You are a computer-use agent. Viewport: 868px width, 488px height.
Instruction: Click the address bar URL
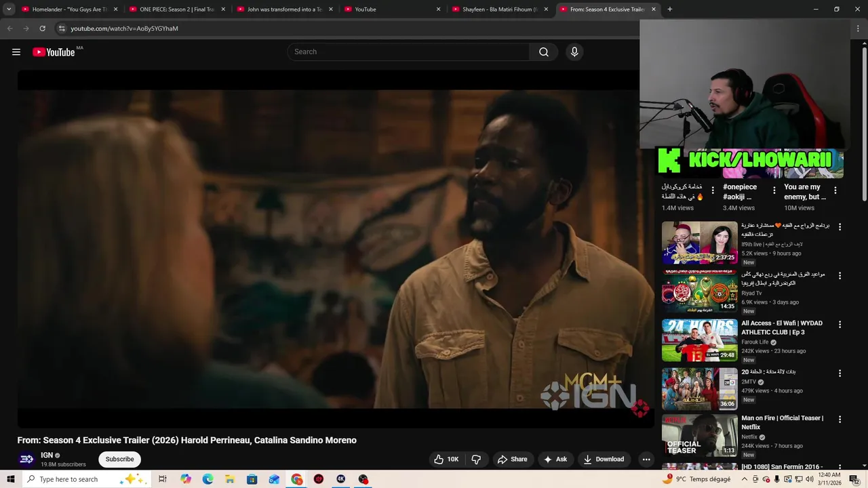(x=125, y=28)
